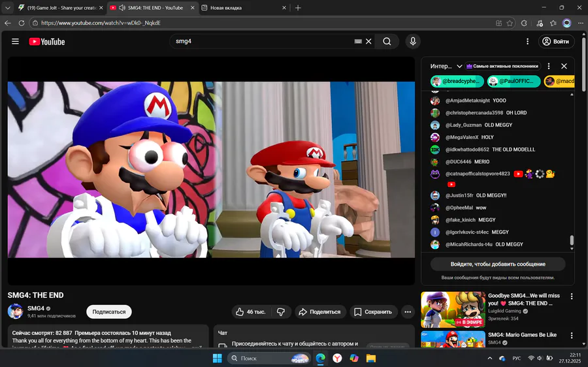Launch Copilot from the taskbar

click(x=354, y=359)
